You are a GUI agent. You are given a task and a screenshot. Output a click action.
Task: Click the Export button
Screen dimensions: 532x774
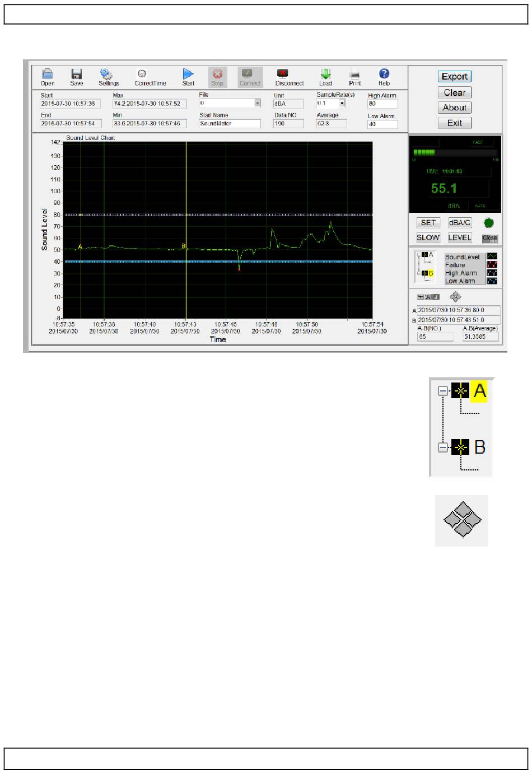[455, 77]
